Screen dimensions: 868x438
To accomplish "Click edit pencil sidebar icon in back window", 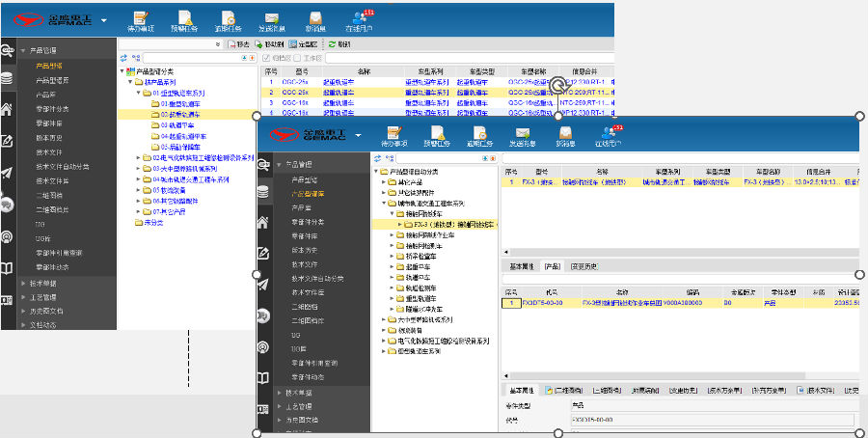I will 7,141.
